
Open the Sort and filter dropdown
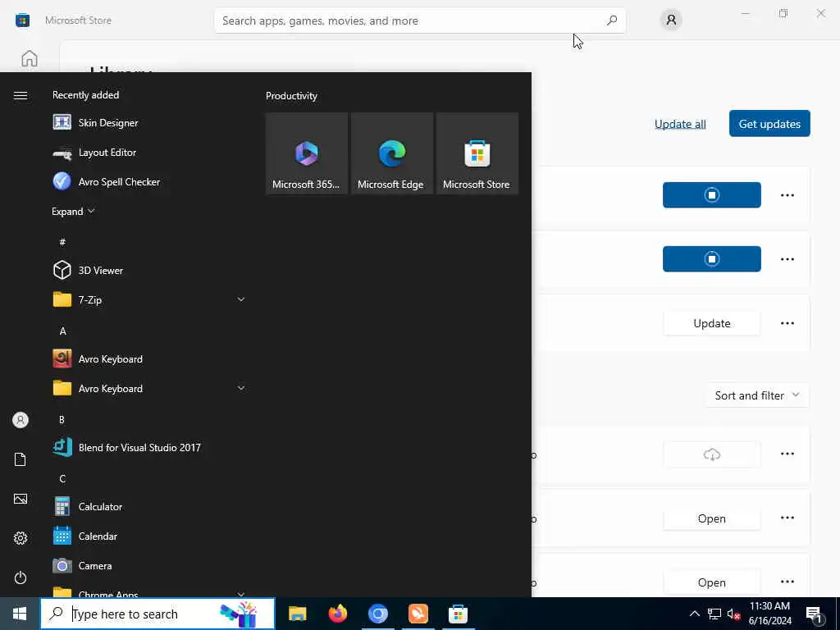tap(757, 395)
